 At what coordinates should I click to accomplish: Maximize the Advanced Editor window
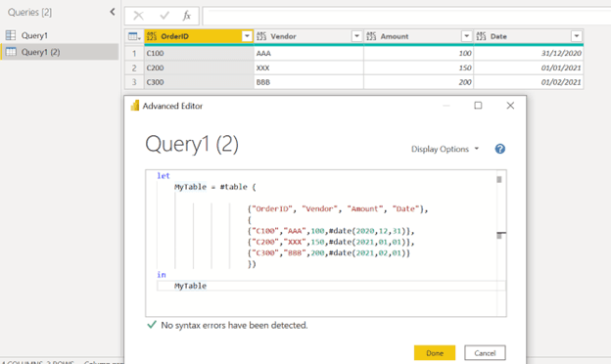point(478,106)
